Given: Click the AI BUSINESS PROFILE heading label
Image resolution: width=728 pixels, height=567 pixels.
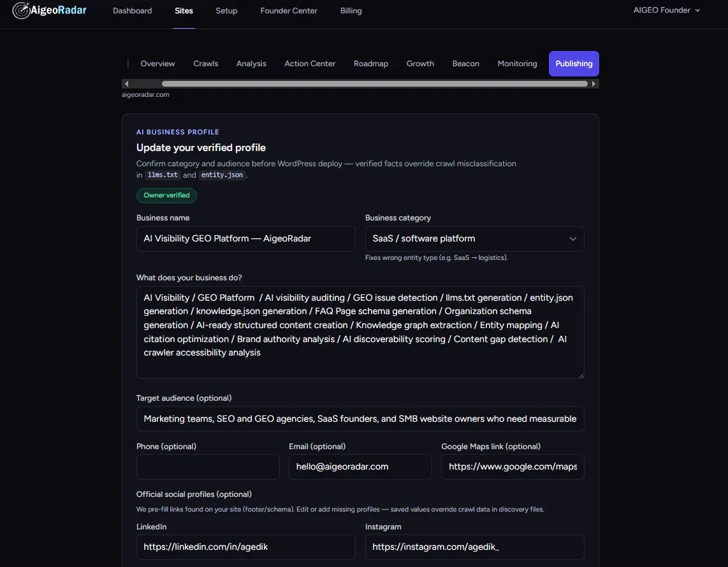Looking at the screenshot, I should [177, 133].
